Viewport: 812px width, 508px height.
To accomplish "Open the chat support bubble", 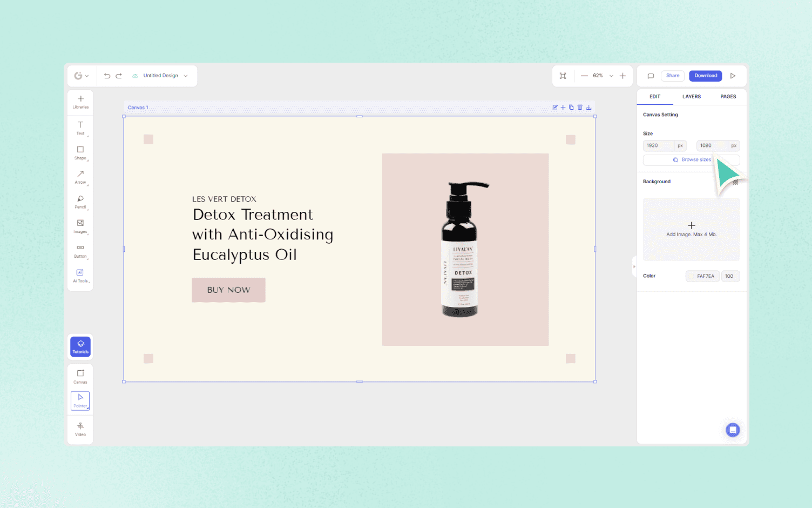I will coord(733,430).
